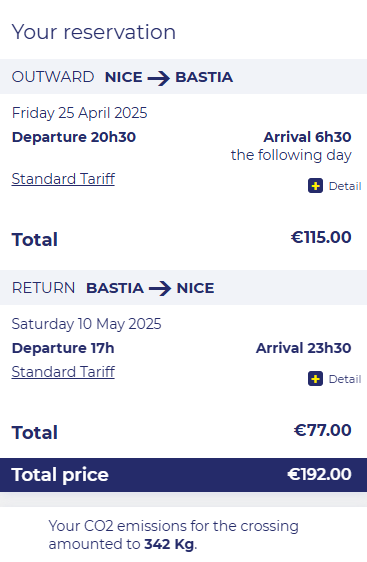Expand return journey details with plus icon
Screen dimensions: 367x562
315,378
